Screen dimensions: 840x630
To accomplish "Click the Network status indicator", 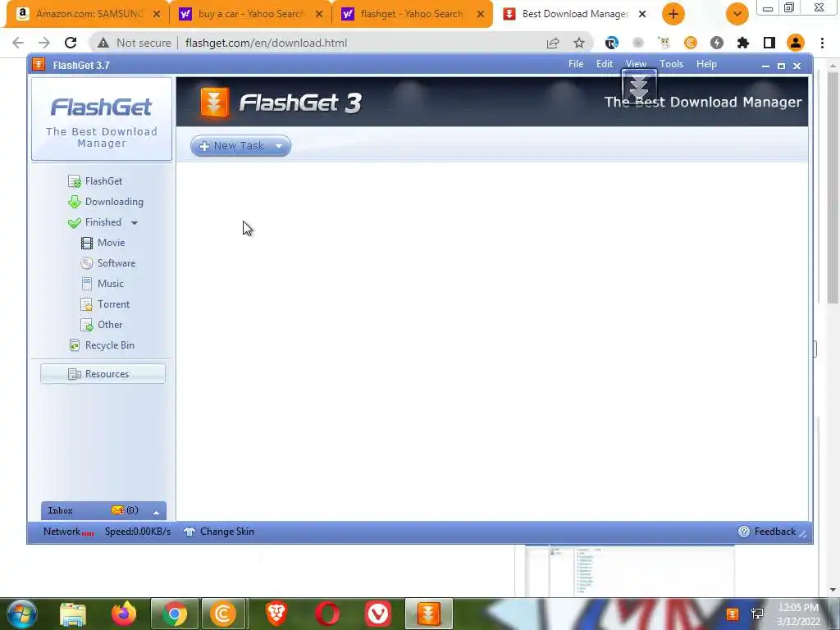I will point(69,532).
